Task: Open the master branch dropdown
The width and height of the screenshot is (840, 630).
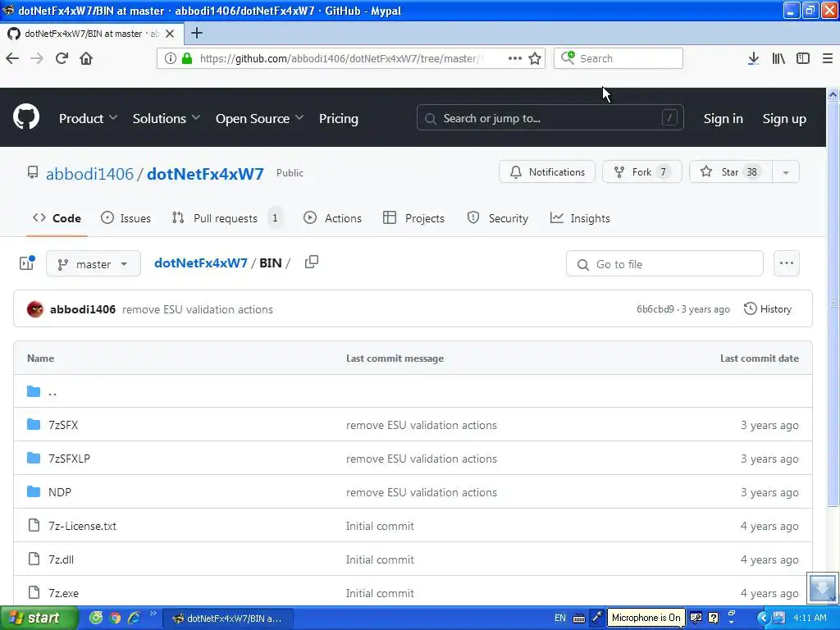Action: pyautogui.click(x=94, y=263)
